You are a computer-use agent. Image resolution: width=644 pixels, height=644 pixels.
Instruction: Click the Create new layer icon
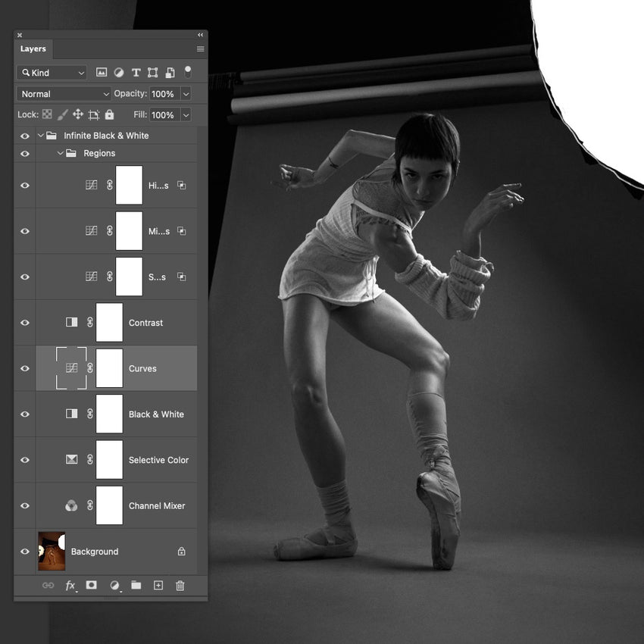tap(158, 586)
